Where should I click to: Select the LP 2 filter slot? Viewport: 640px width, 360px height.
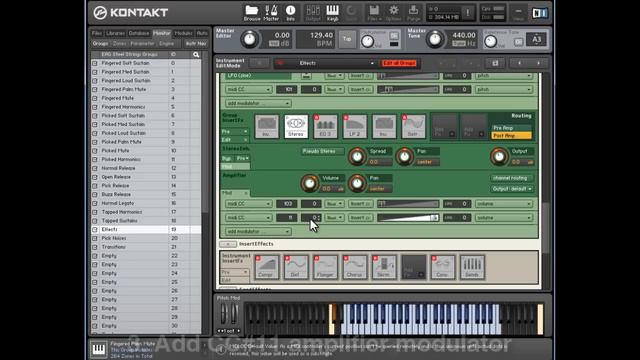click(x=355, y=126)
